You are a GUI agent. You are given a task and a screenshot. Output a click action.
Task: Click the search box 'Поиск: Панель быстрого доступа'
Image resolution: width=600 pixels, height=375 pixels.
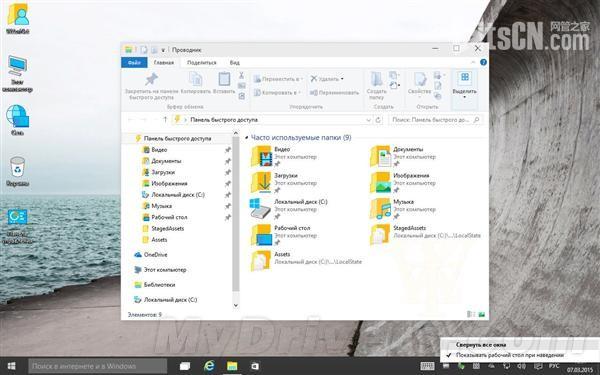435,120
